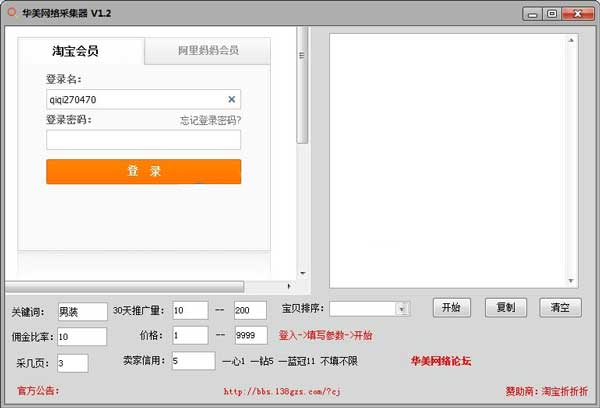Click the 登录密码 password field
Viewport: 600px width, 408px height.
pyautogui.click(x=143, y=140)
